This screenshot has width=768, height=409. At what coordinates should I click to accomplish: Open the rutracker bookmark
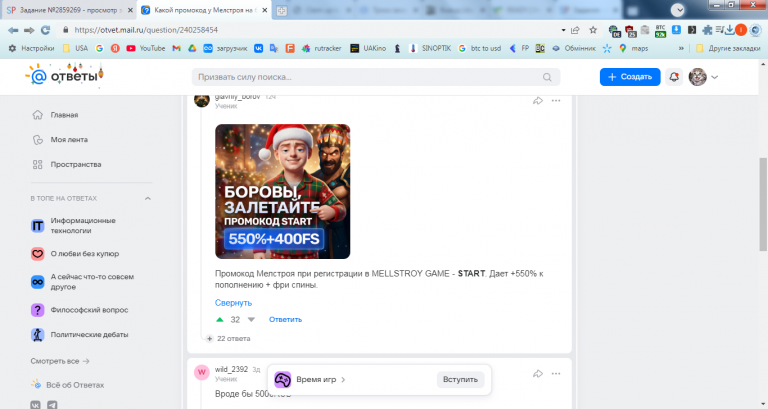(321, 48)
